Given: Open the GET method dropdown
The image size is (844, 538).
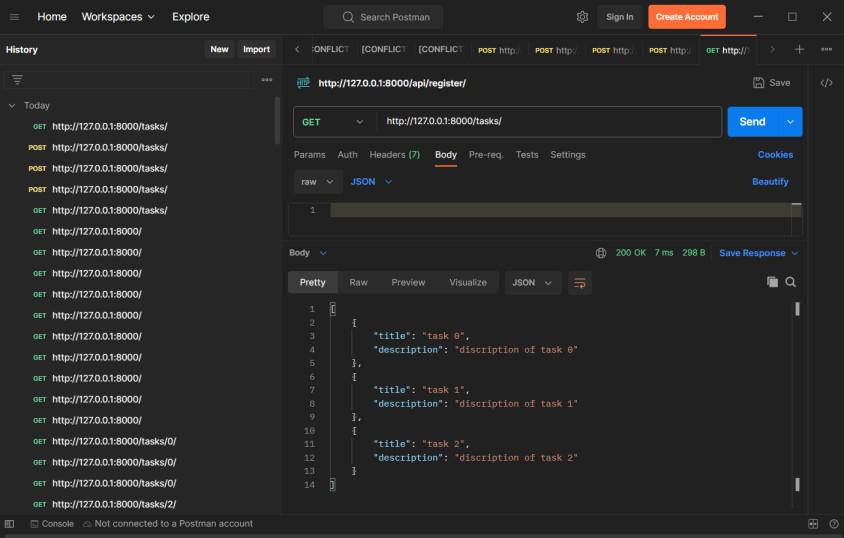Looking at the screenshot, I should (334, 122).
